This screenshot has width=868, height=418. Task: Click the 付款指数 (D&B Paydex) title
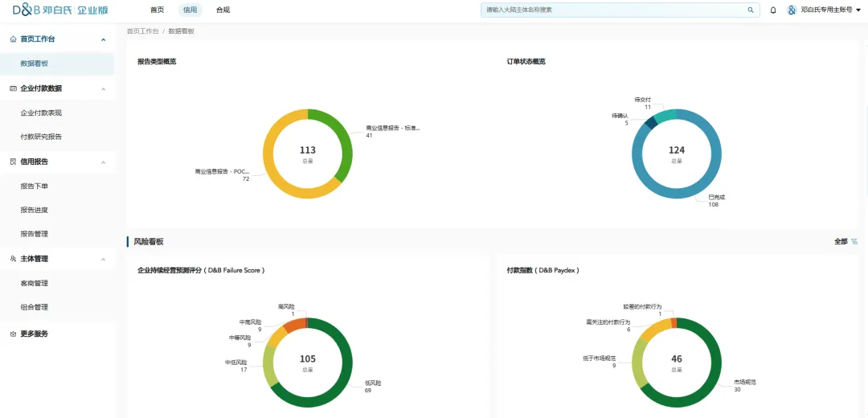pos(543,270)
